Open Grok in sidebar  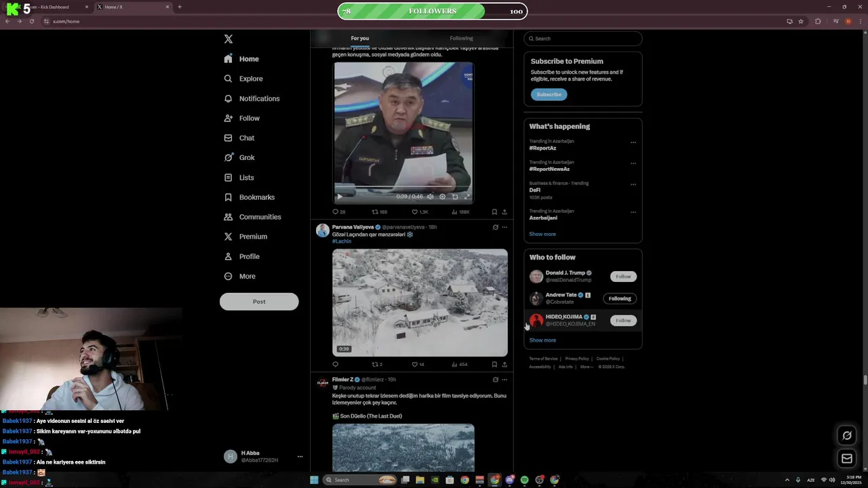click(239, 157)
